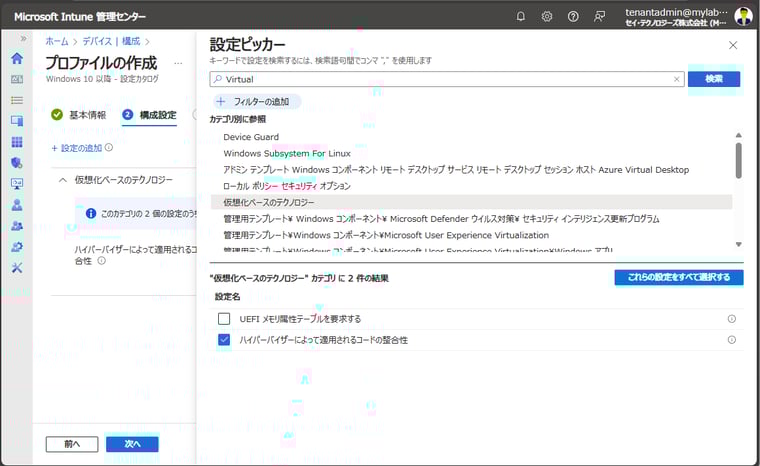Click これらの設定をすべて選択する button
The height and width of the screenshot is (466, 760).
click(679, 277)
